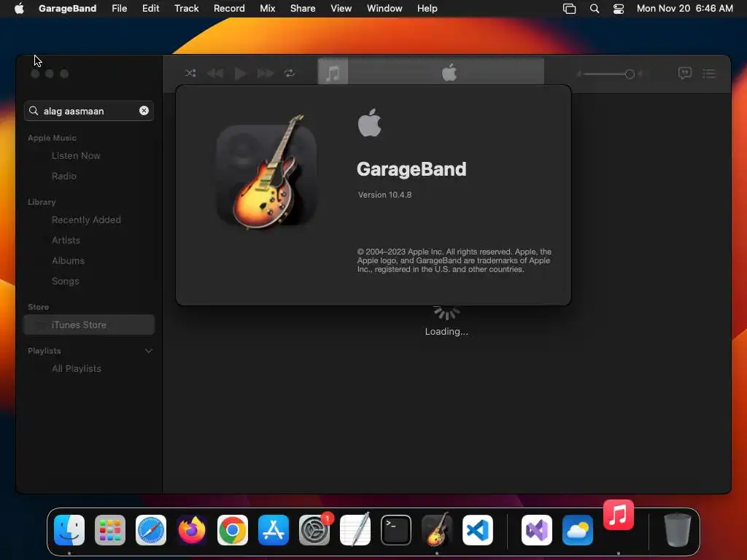
Task: Open Visual Studio purple icon in dock
Action: pos(537,530)
